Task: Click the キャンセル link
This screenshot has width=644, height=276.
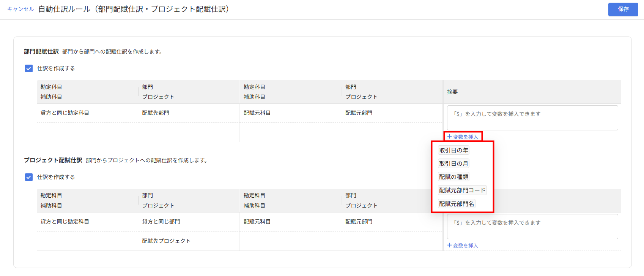Action: pyautogui.click(x=20, y=9)
